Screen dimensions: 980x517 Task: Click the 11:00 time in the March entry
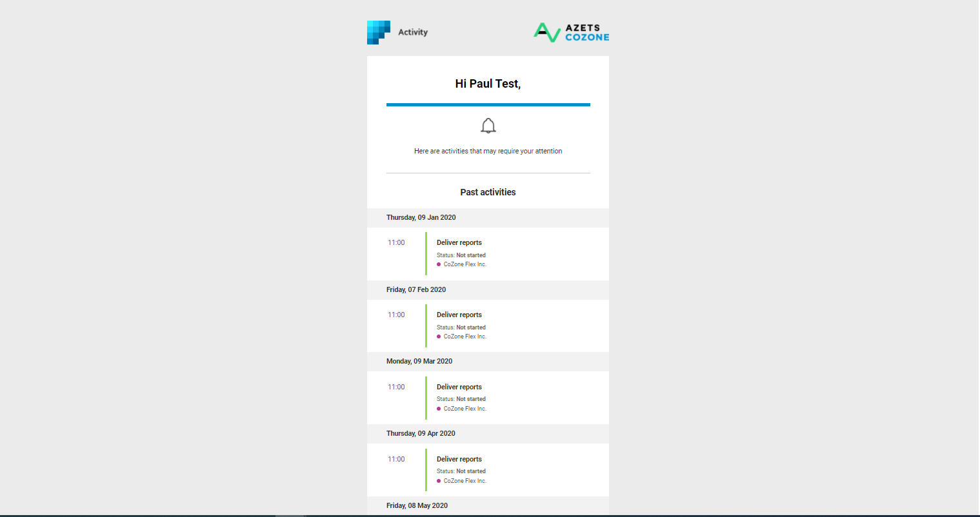395,387
